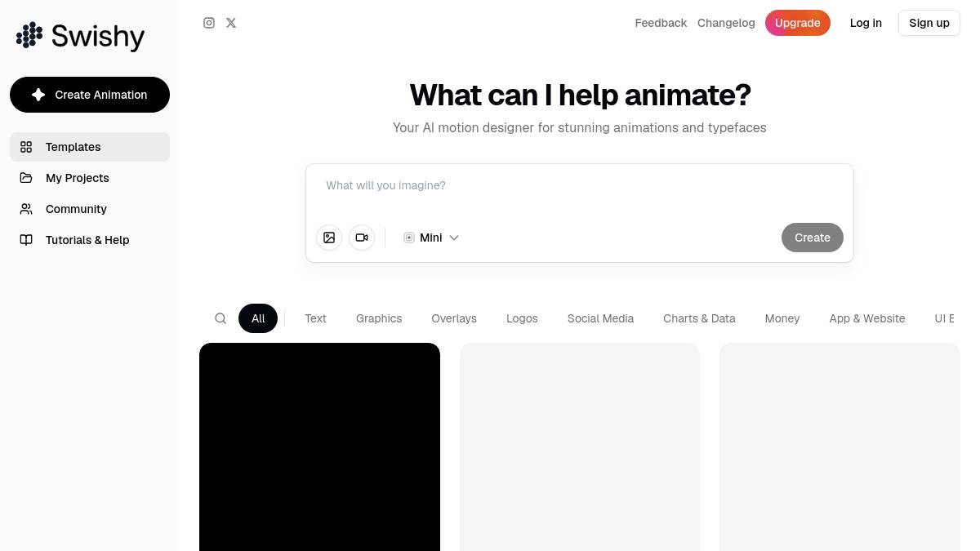980x551 pixels.
Task: Open Swishy's Instagram page icon
Action: click(x=209, y=23)
